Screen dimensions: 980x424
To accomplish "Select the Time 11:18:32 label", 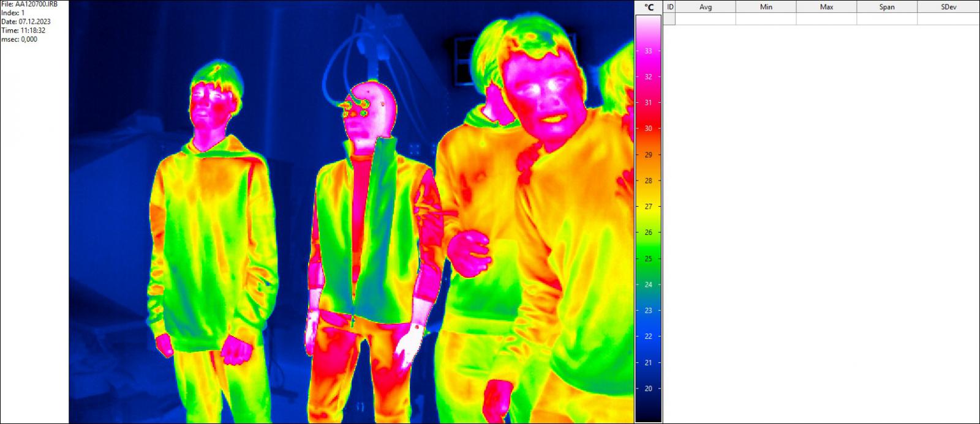I will [x=23, y=30].
